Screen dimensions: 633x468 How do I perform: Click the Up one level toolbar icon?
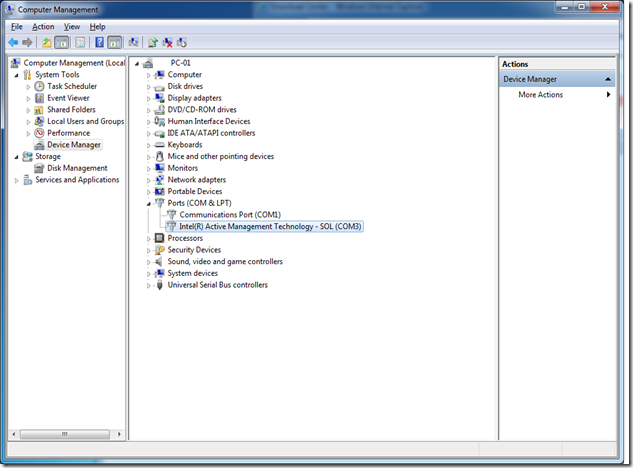[47, 43]
